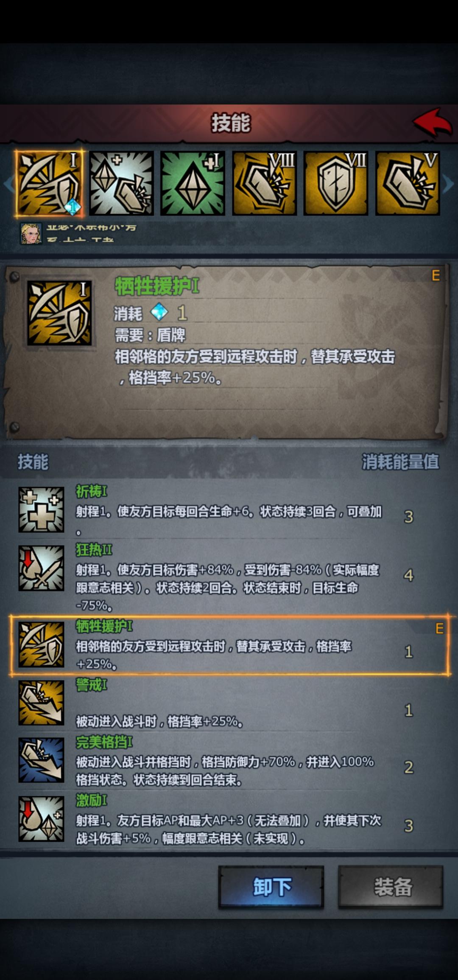Choose 完美格挡I skill row
The height and width of the screenshot is (980, 458).
click(229, 761)
